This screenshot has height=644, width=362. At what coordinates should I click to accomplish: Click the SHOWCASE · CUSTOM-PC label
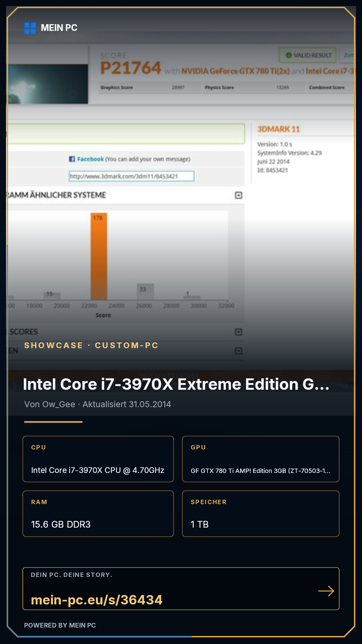pyautogui.click(x=91, y=345)
